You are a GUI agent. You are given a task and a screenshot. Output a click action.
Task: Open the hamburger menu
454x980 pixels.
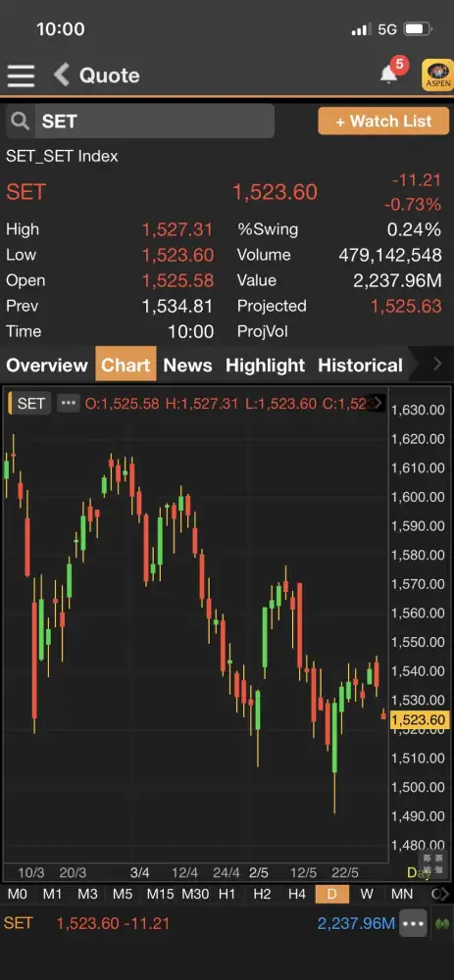[x=21, y=75]
